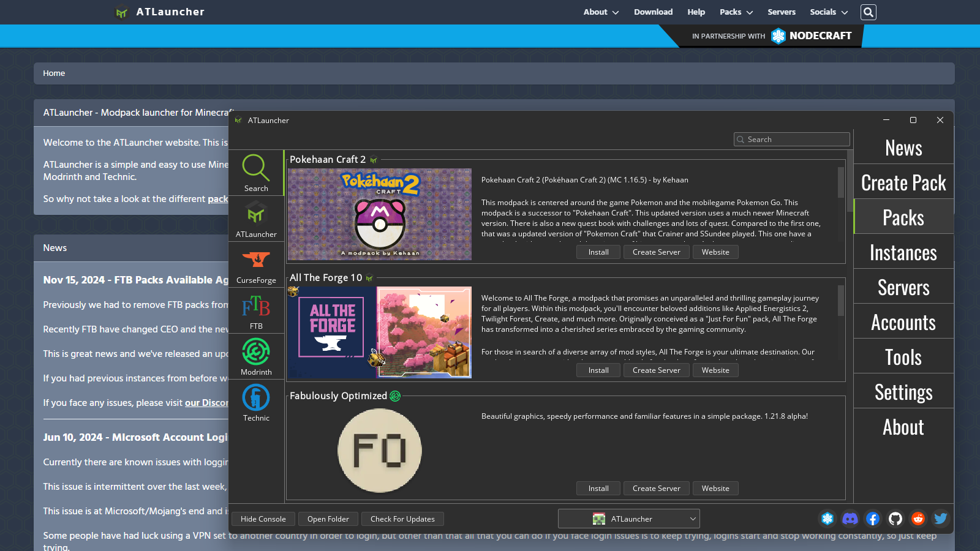Image resolution: width=980 pixels, height=551 pixels.
Task: Open Website for Fabulously Optimized
Action: [715, 489]
